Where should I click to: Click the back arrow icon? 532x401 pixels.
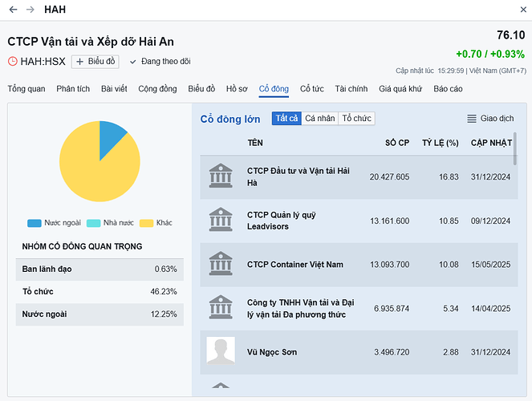pos(13,10)
